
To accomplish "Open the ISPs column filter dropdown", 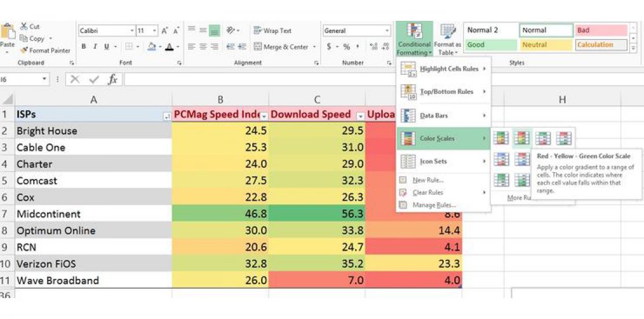I will pyautogui.click(x=167, y=116).
